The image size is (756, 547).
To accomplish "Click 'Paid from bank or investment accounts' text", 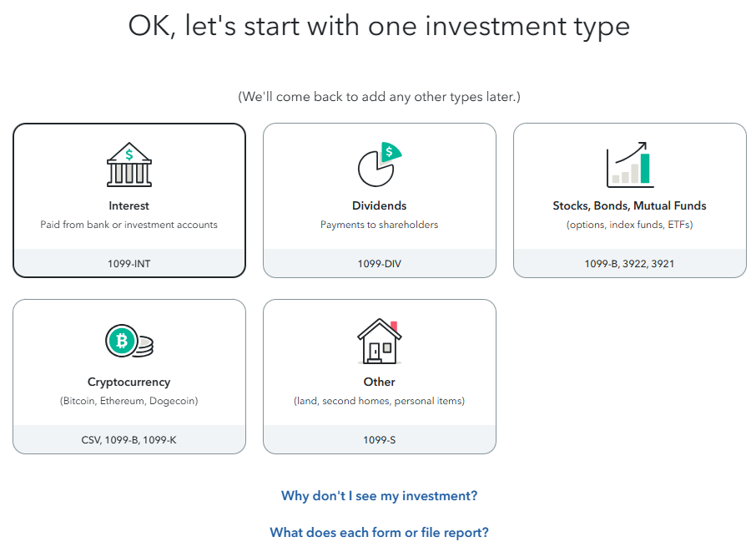I will pos(129,225).
